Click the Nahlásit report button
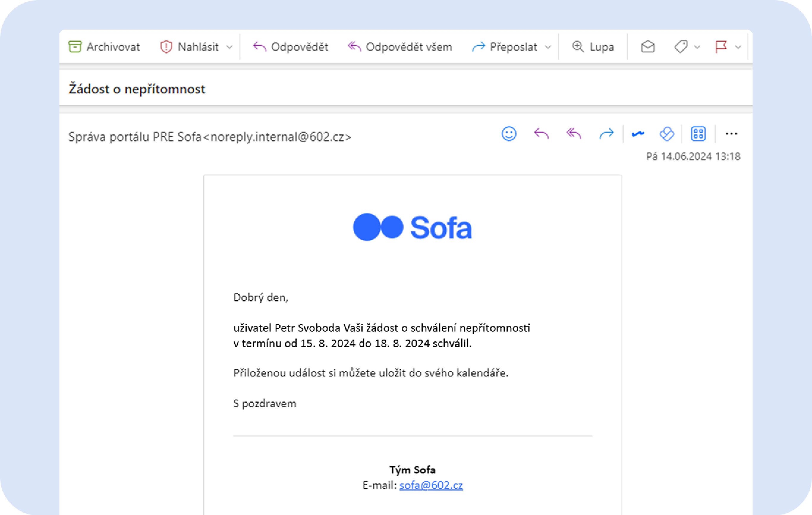 point(190,47)
